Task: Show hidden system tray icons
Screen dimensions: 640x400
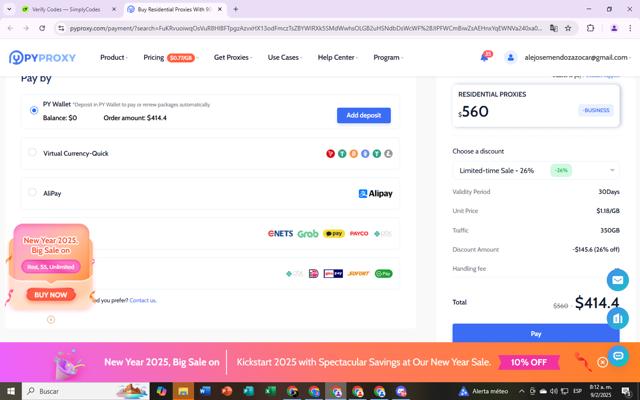Action: [x=521, y=391]
